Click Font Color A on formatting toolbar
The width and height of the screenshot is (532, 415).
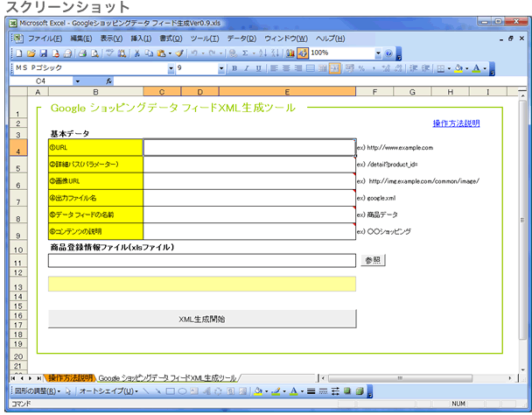tap(477, 68)
